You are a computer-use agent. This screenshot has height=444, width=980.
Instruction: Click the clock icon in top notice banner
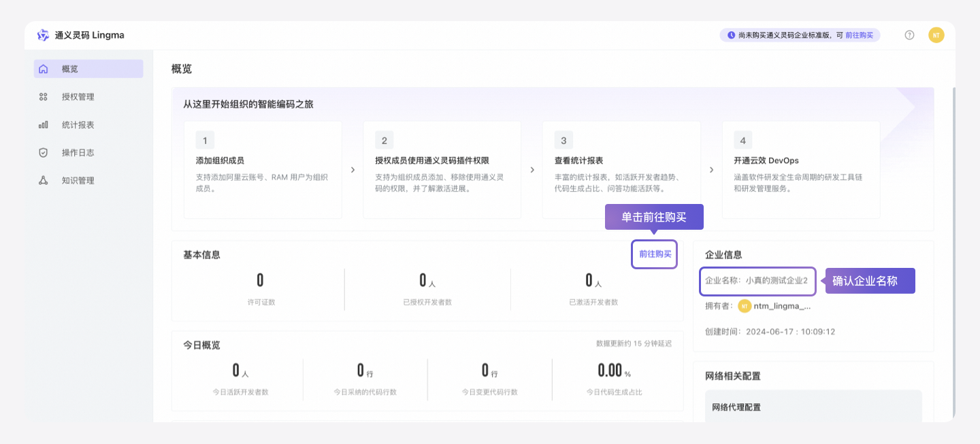point(731,35)
